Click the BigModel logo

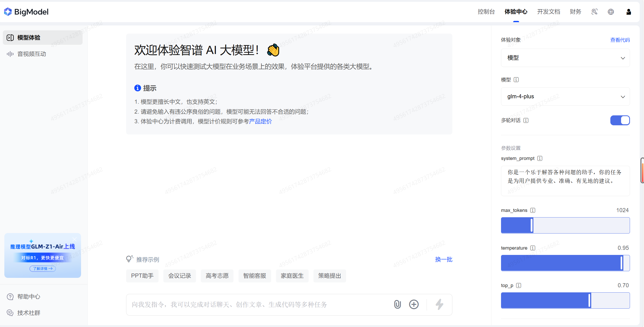tap(26, 12)
